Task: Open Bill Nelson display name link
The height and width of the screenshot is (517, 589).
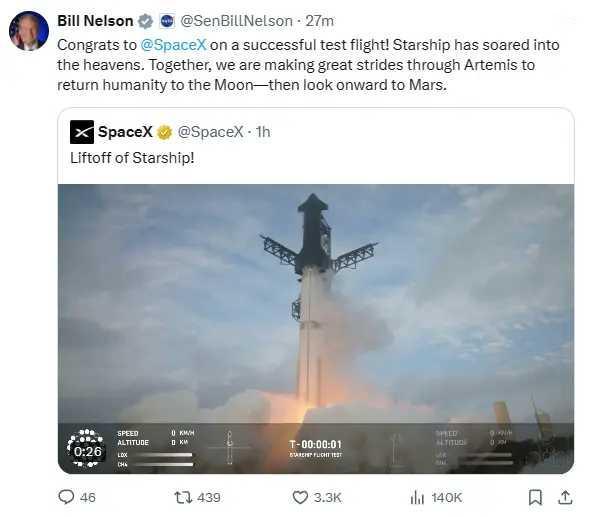Action: (95, 21)
